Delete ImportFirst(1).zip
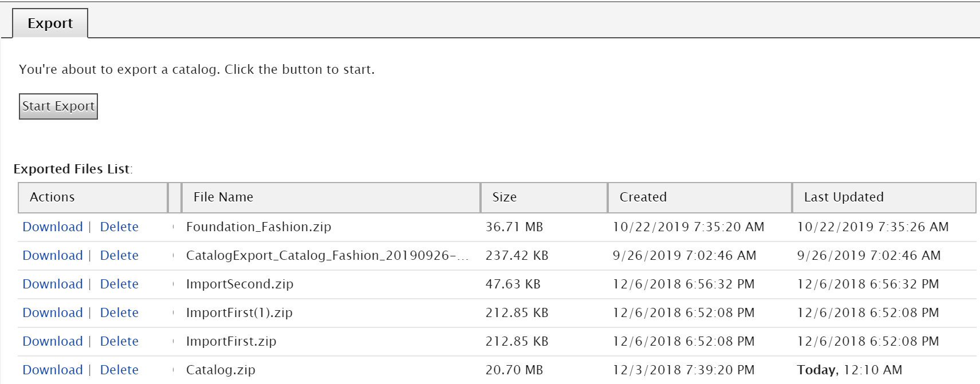The height and width of the screenshot is (384, 980). (119, 312)
